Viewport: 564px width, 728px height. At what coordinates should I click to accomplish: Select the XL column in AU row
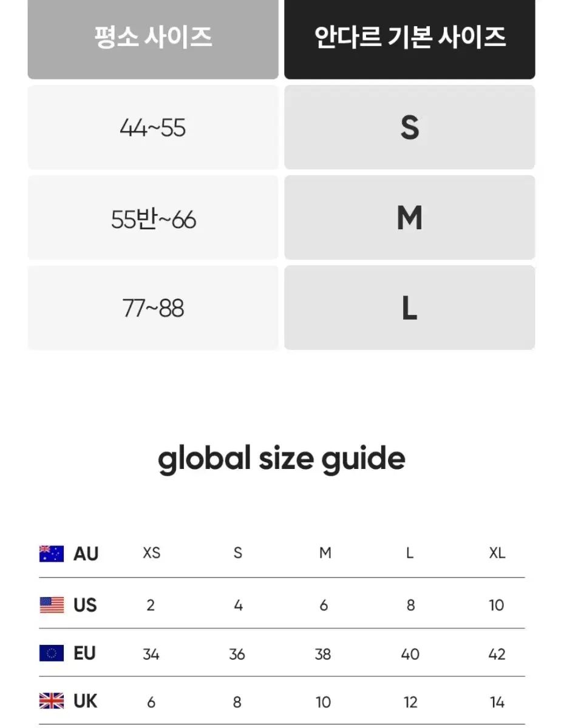[x=497, y=553]
